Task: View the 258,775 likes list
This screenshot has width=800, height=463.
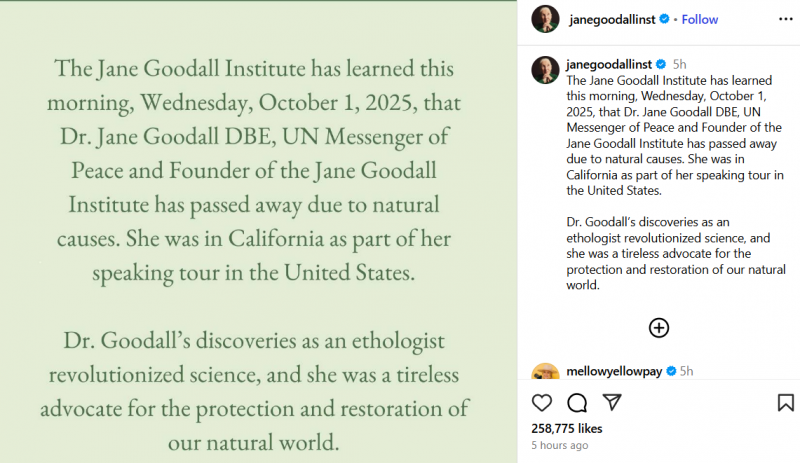Action: 567,428
